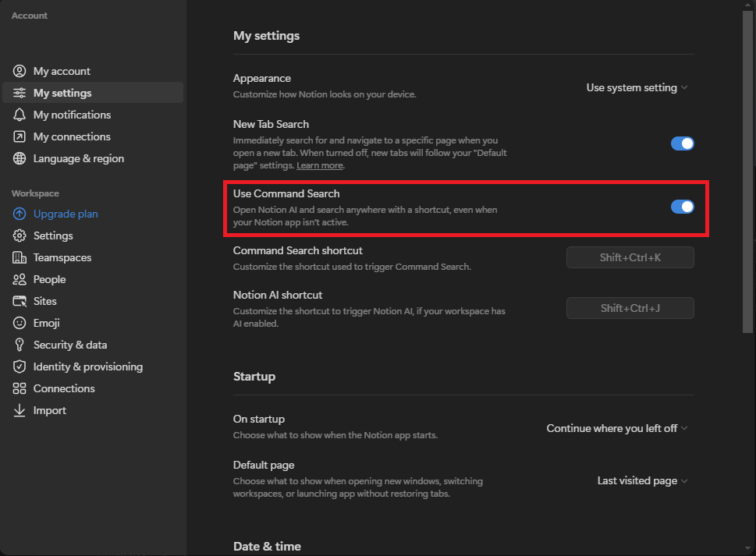Click the Account section header text
This screenshot has height=556, width=756.
pos(30,16)
